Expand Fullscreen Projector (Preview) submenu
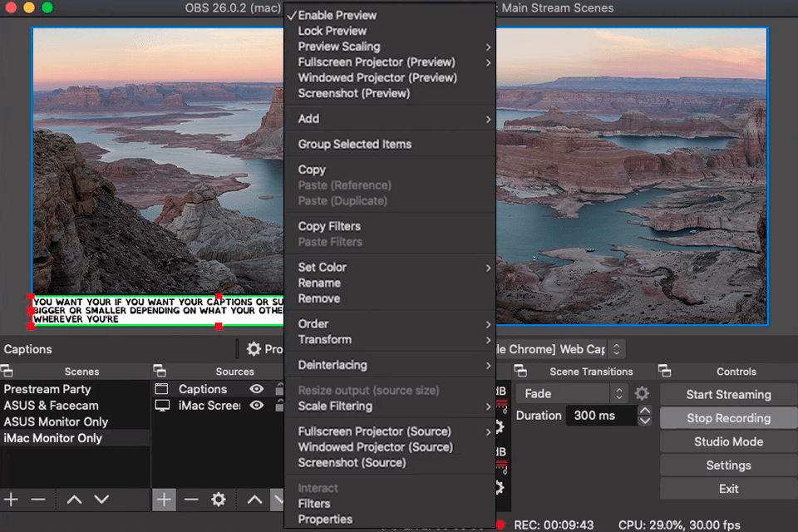 click(x=390, y=62)
